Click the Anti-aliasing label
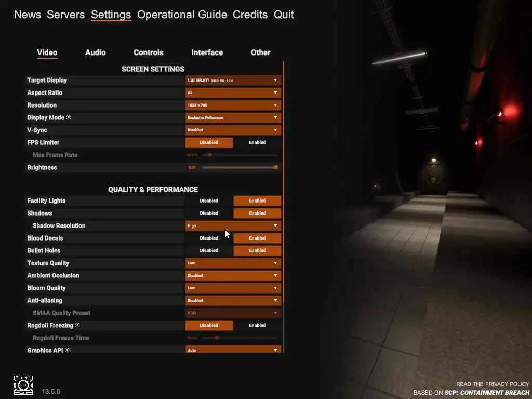The height and width of the screenshot is (399, 532). 45,300
